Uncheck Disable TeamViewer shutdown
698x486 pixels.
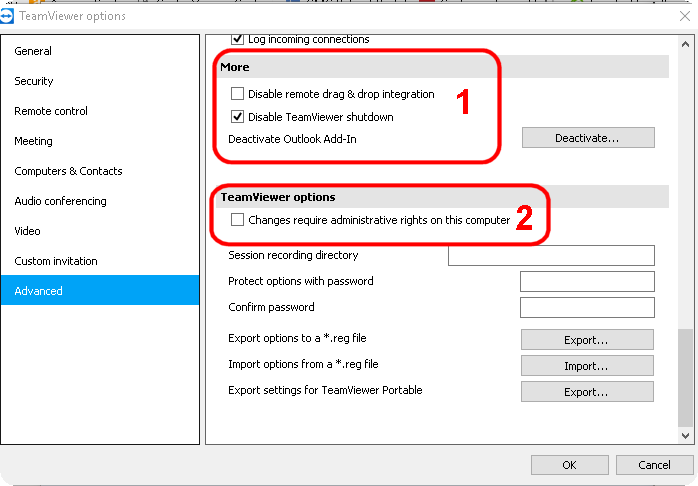(x=237, y=117)
